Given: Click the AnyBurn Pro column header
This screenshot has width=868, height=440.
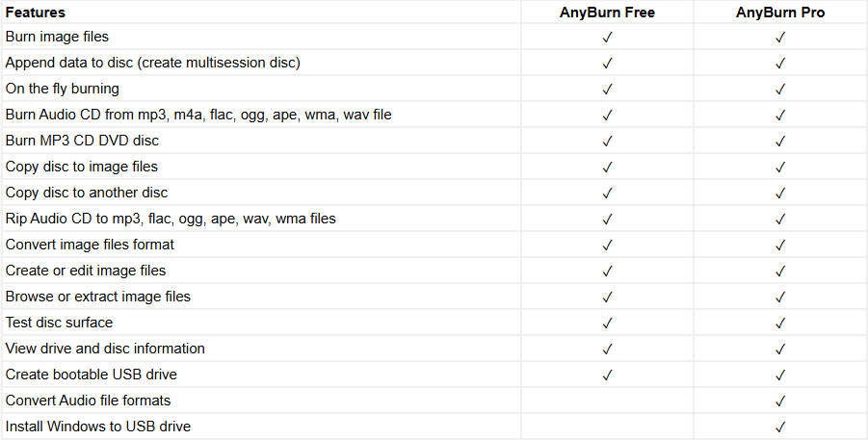Looking at the screenshot, I should pyautogui.click(x=780, y=13).
